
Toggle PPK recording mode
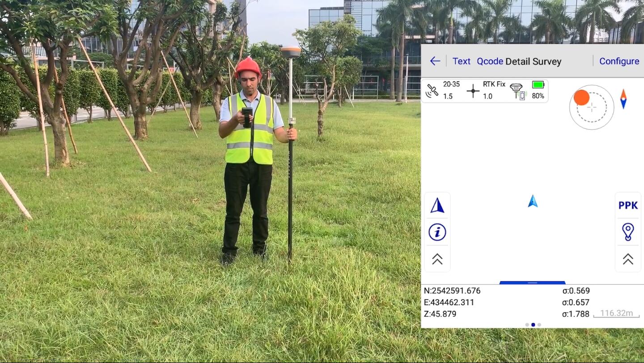point(628,205)
